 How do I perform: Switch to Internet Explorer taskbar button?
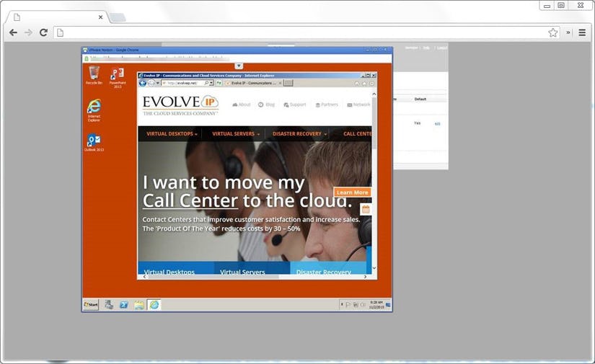click(x=154, y=304)
